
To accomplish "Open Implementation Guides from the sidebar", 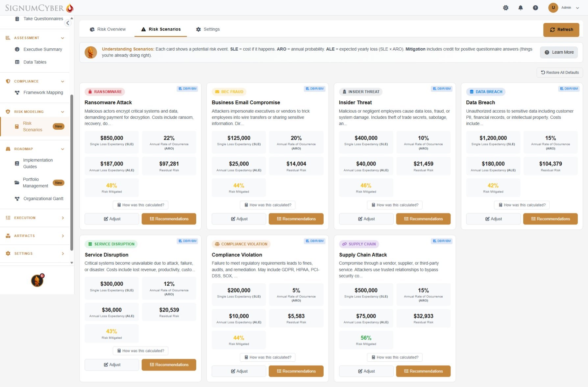I will pos(37,163).
